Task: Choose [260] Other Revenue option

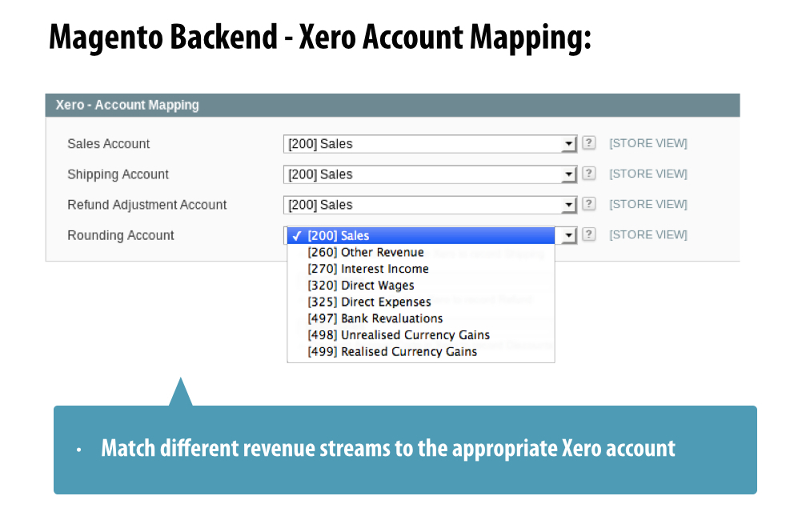Action: coord(366,252)
